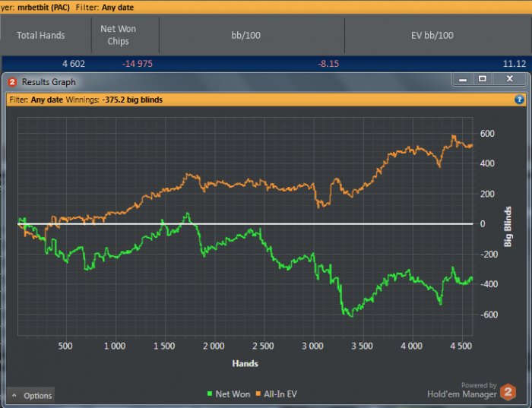This screenshot has width=532, height=408.
Task: Click the green Net Won legend marker
Action: click(210, 395)
